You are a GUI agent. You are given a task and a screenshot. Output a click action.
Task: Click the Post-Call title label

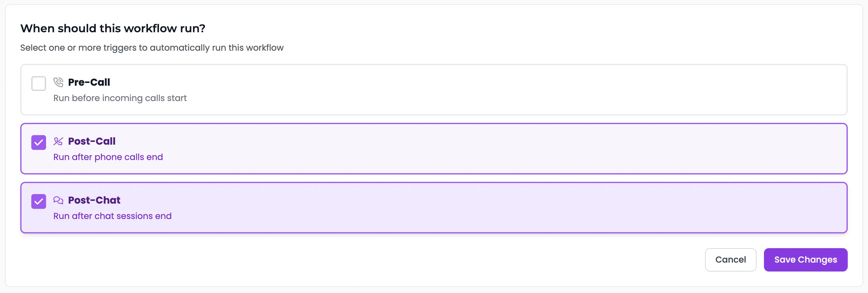92,141
